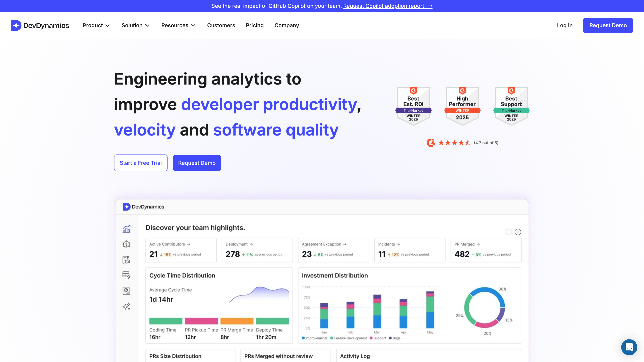Click the Active Contributors metric card arrow
This screenshot has height=362, width=644.
tap(189, 244)
